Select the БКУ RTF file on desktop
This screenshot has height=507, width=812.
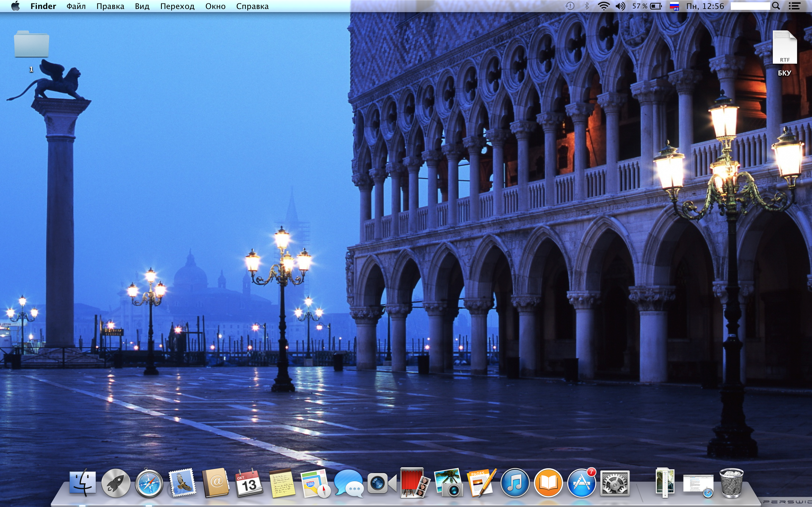[x=784, y=49]
